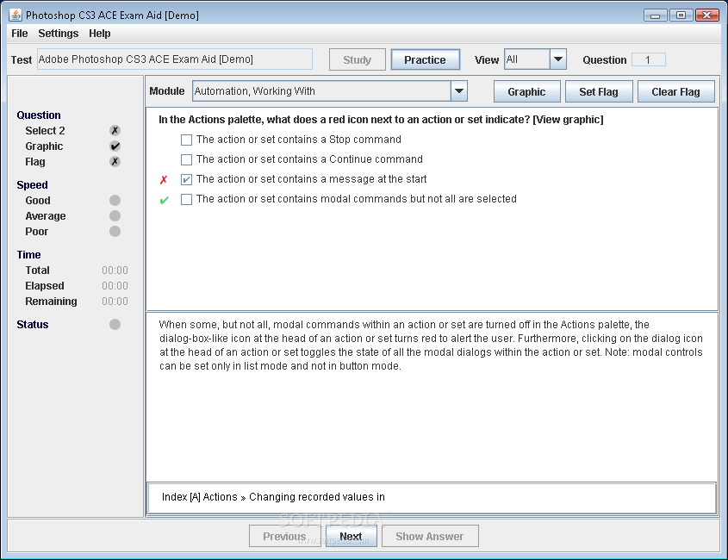Screen dimensions: 728x560
Task: Click the Graphic button
Action: tap(526, 91)
